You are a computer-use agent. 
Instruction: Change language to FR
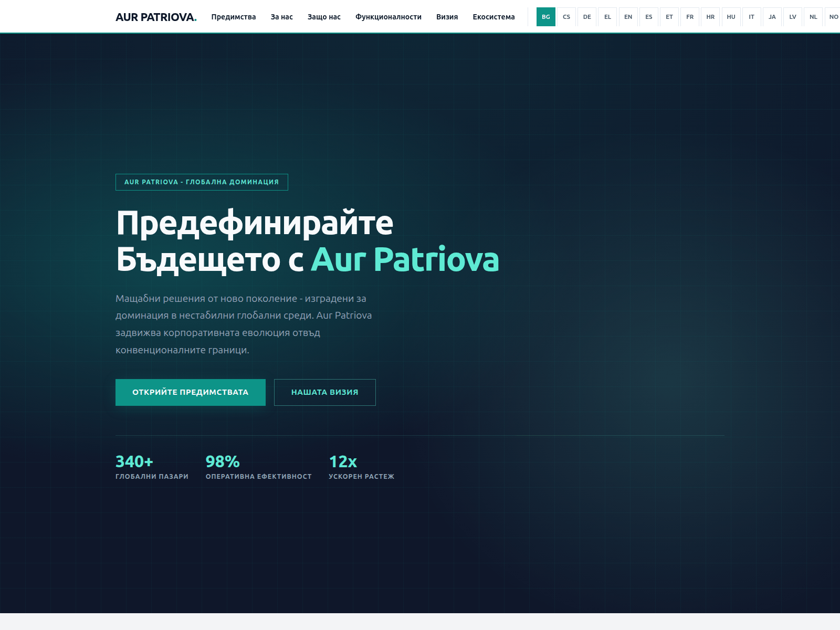(x=690, y=17)
